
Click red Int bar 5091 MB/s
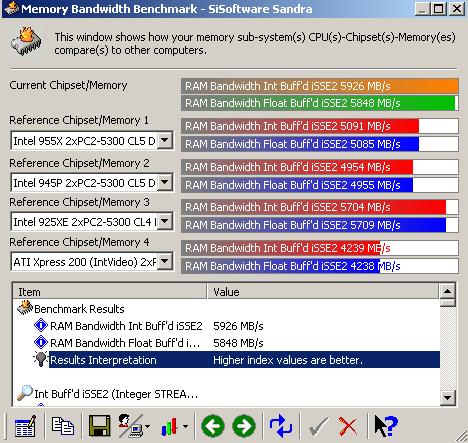[320, 126]
